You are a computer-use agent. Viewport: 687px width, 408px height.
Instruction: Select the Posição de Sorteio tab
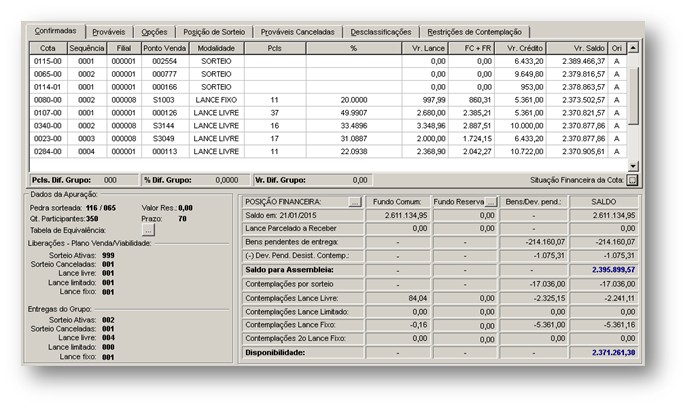[214, 32]
